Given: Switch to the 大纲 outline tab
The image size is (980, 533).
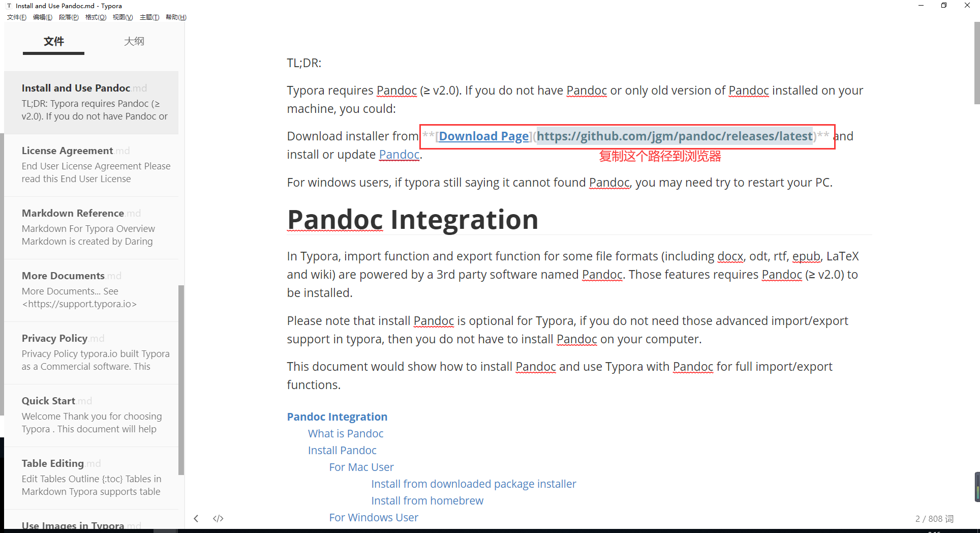Looking at the screenshot, I should (134, 41).
